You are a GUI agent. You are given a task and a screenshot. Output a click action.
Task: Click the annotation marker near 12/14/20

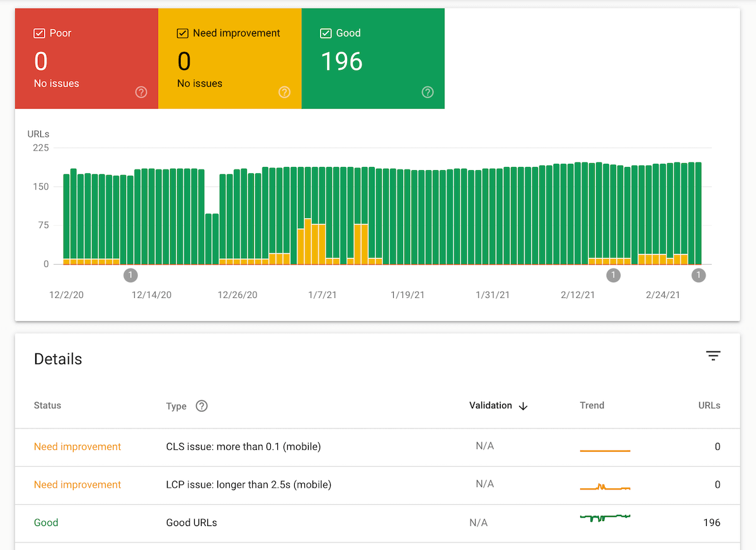[x=130, y=275]
